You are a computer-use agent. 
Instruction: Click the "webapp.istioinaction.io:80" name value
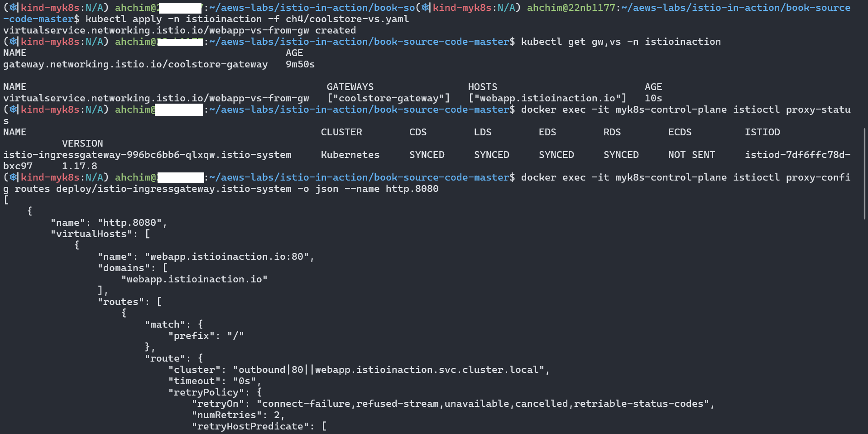pyautogui.click(x=227, y=257)
